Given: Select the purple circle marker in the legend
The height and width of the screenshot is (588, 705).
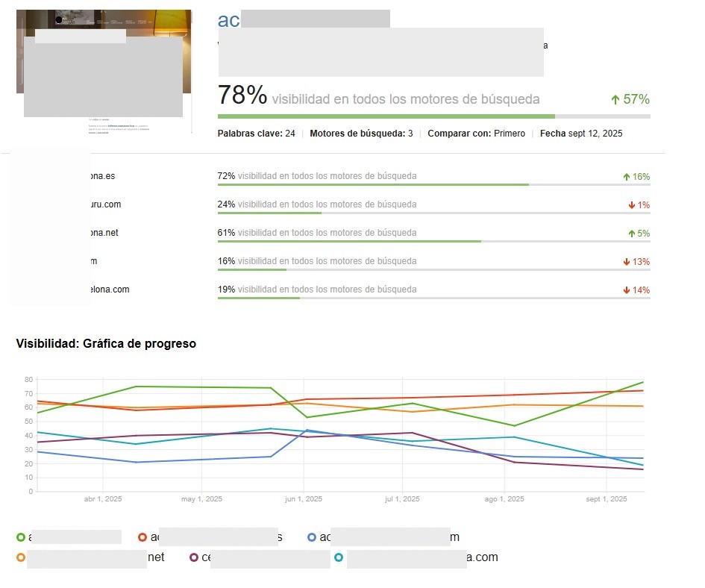Looking at the screenshot, I should click(195, 557).
